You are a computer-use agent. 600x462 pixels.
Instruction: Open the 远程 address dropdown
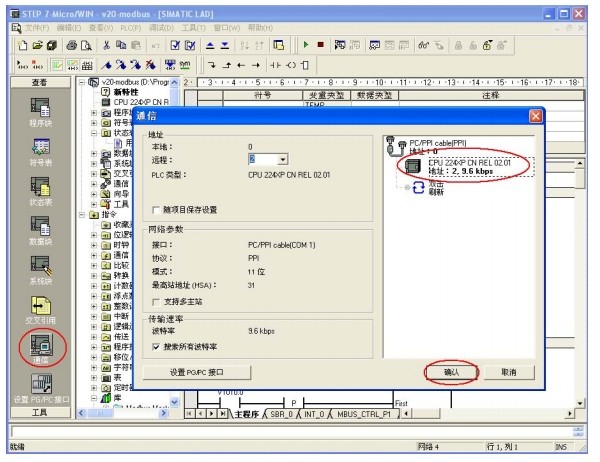283,159
